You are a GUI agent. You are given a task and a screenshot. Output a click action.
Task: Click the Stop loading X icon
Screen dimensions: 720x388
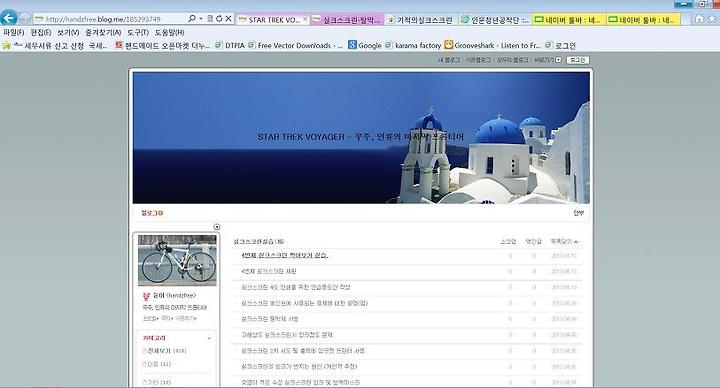pyautogui.click(x=228, y=18)
